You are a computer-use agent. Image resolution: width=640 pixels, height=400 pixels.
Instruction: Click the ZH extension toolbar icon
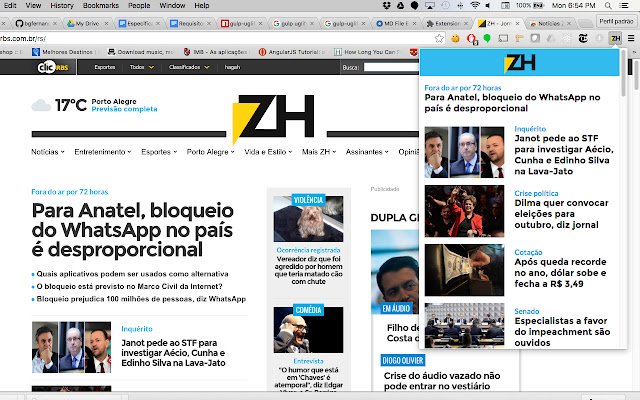click(615, 38)
